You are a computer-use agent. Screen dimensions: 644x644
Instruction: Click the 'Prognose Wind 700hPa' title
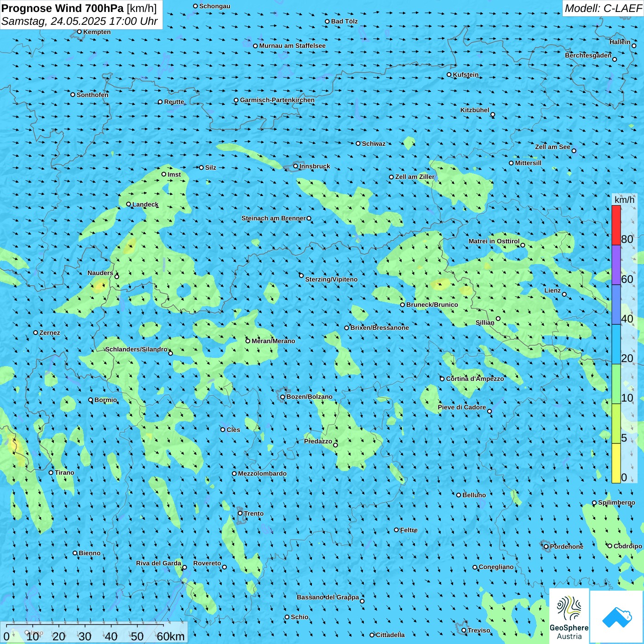coord(63,8)
